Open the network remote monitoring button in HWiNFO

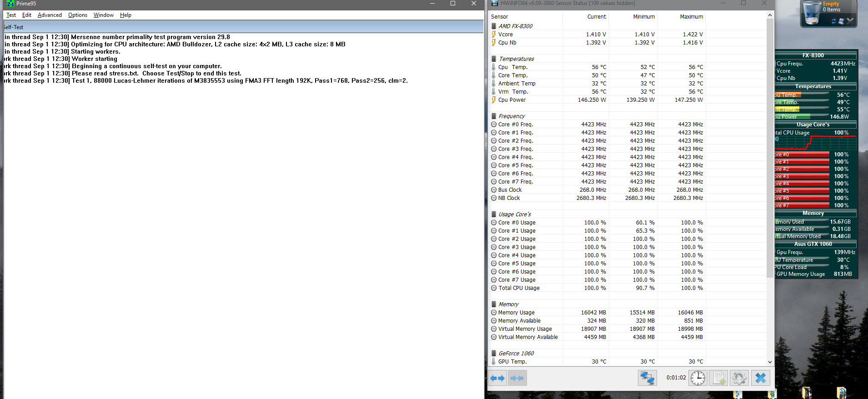(x=647, y=378)
